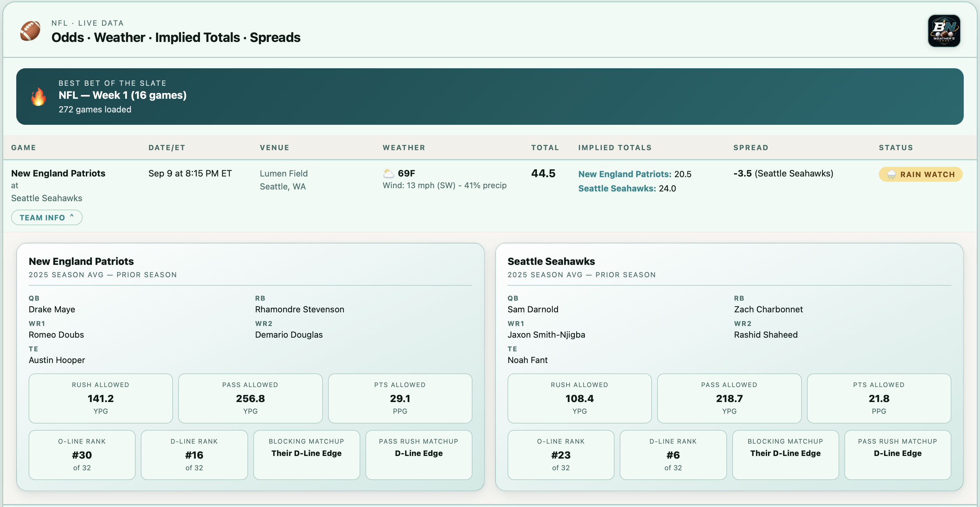Screen dimensions: 980x507
Task: Sort by the DATE/ET column header
Action: (x=166, y=148)
